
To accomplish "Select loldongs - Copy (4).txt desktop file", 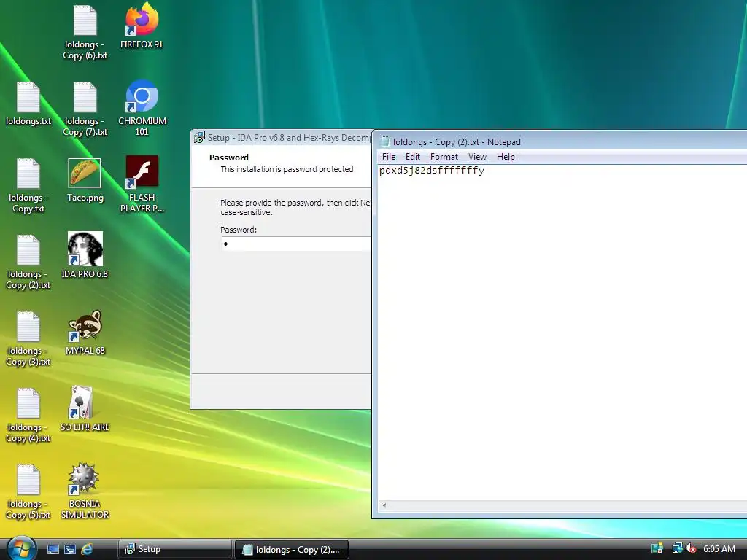I will pyautogui.click(x=28, y=415).
